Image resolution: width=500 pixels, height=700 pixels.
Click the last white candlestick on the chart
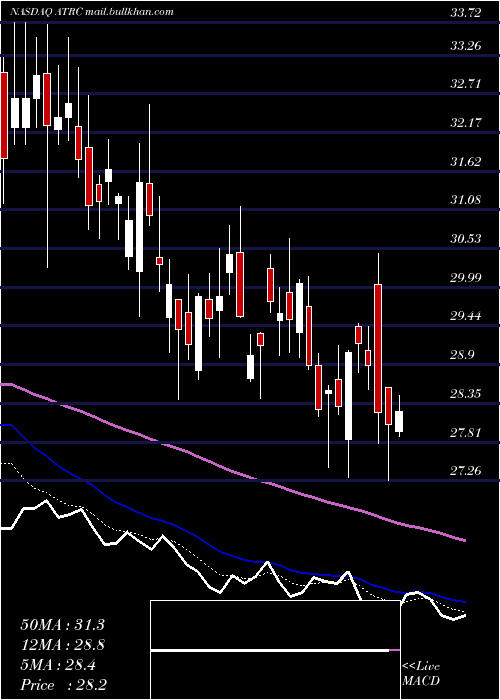click(399, 421)
